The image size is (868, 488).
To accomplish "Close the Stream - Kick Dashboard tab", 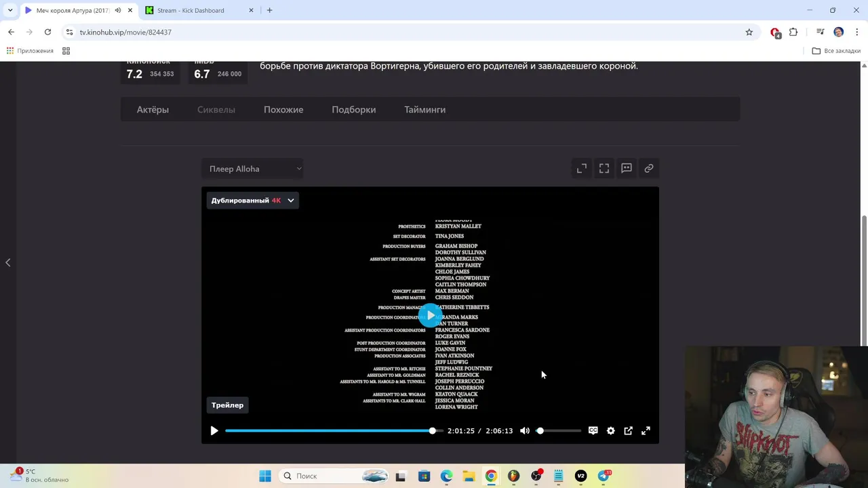I will tap(251, 10).
